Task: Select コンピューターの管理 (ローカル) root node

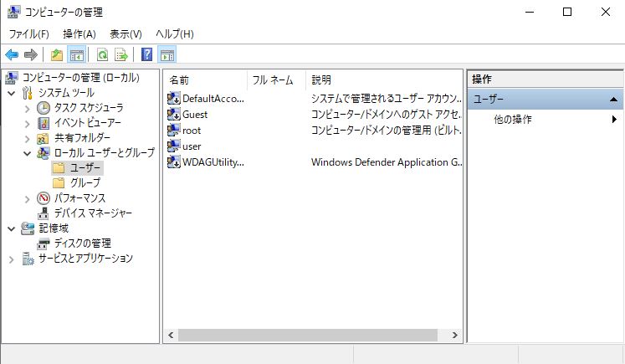Action: tap(81, 77)
